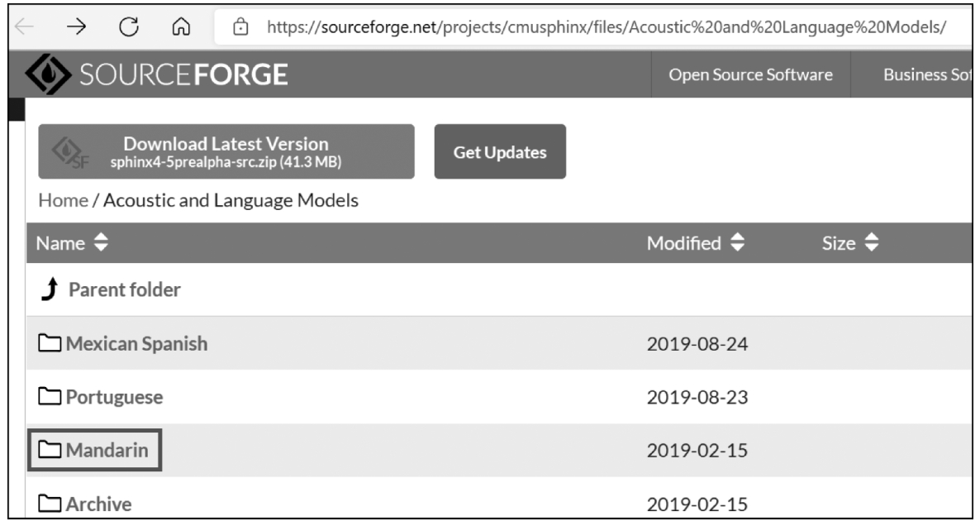The image size is (980, 526).
Task: Click the Parent folder up arrow icon
Action: click(50, 289)
